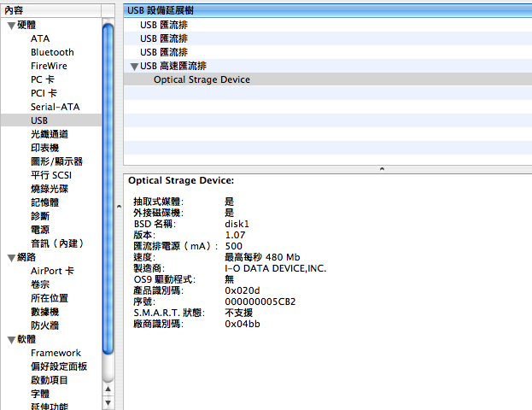
Task: Select the third USB 匯流排 row
Action: [x=327, y=52]
